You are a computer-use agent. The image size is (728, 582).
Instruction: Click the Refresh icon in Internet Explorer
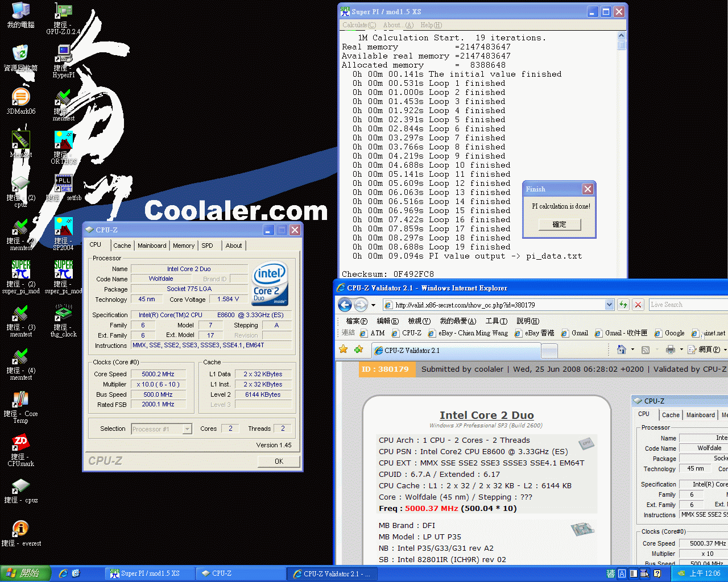[623, 305]
